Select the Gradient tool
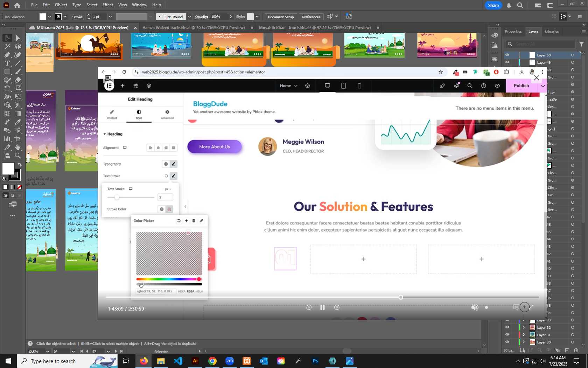 18,114
